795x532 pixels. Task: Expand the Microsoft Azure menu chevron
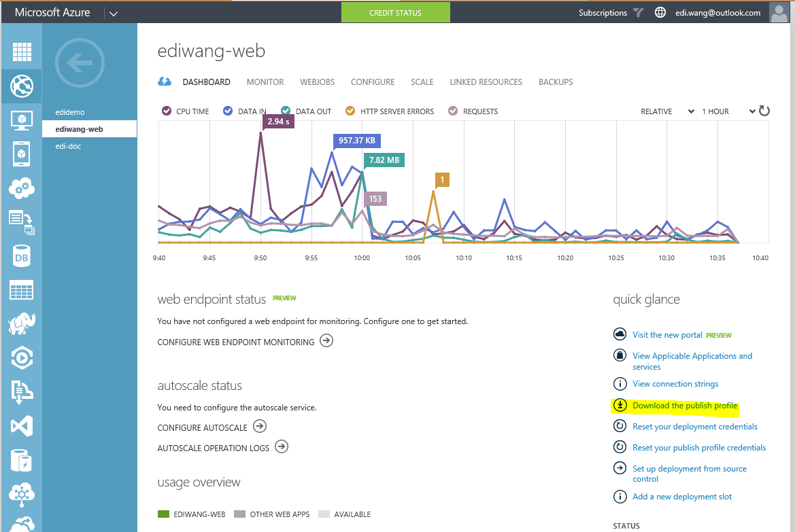click(x=114, y=14)
